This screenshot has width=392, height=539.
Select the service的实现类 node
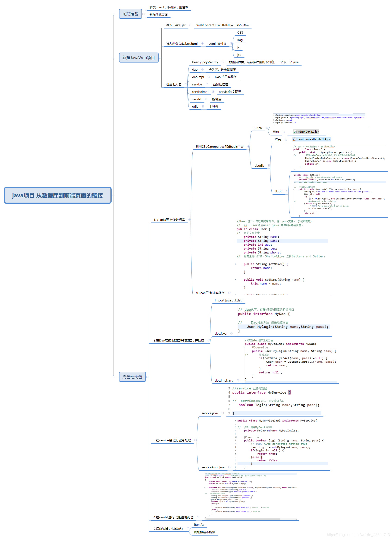pyautogui.click(x=230, y=92)
